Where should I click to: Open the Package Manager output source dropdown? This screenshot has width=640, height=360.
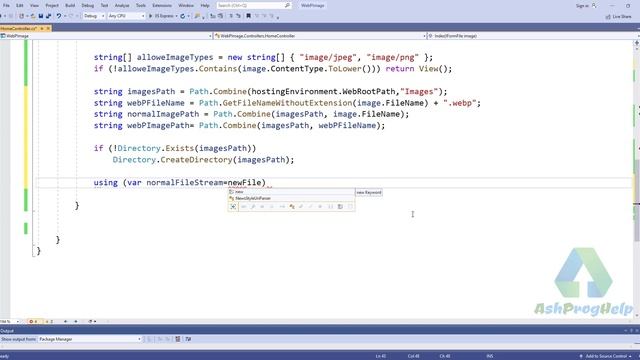(x=90, y=339)
